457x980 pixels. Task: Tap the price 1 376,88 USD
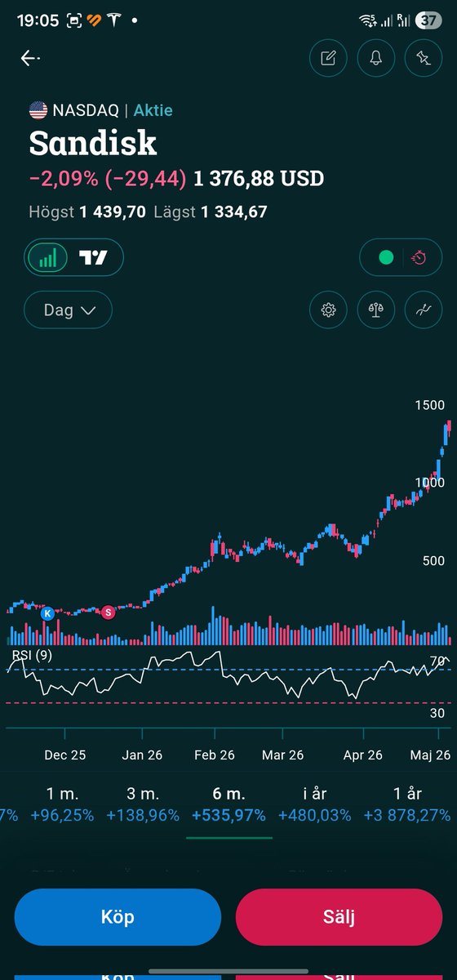click(259, 178)
